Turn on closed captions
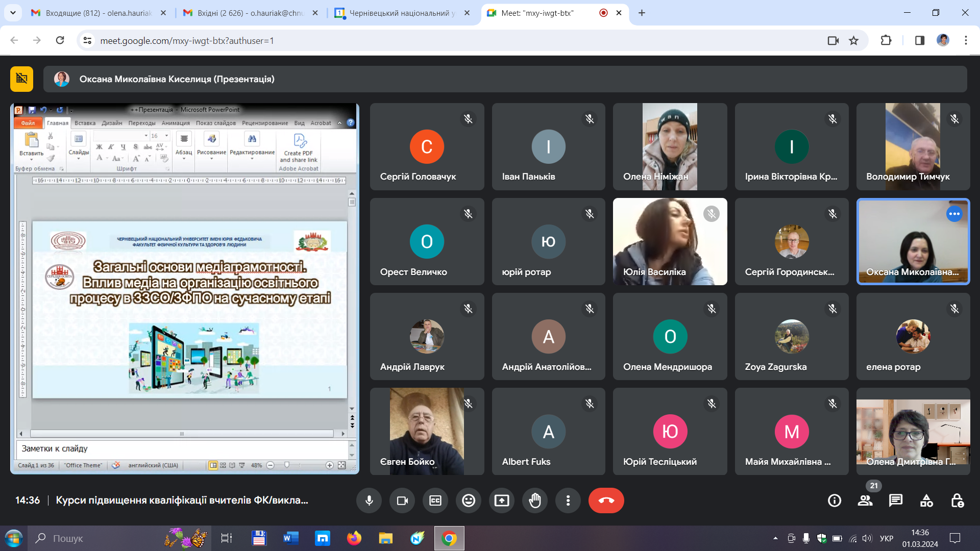The height and width of the screenshot is (551, 980). click(x=435, y=500)
